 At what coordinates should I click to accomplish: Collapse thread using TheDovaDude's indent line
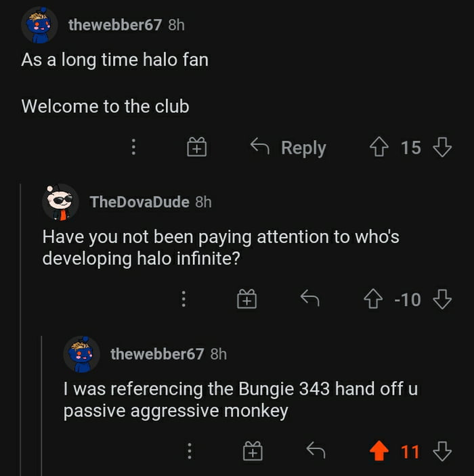click(x=20, y=329)
